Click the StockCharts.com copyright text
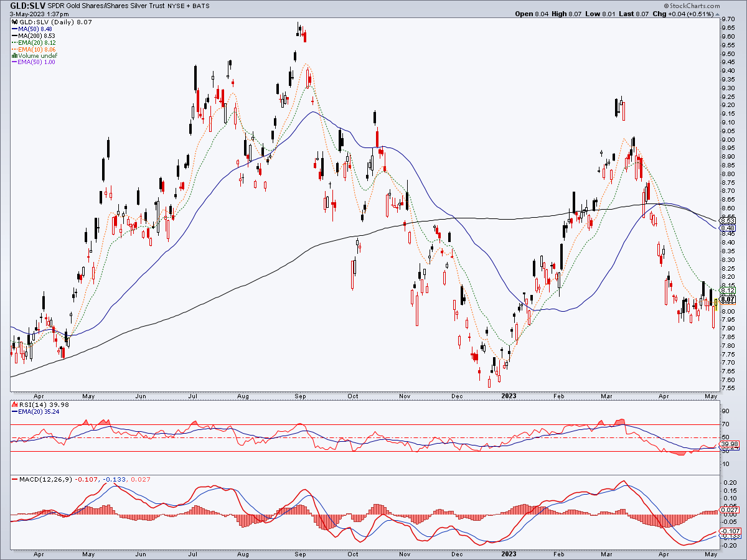This screenshot has height=560, width=747. click(x=692, y=6)
